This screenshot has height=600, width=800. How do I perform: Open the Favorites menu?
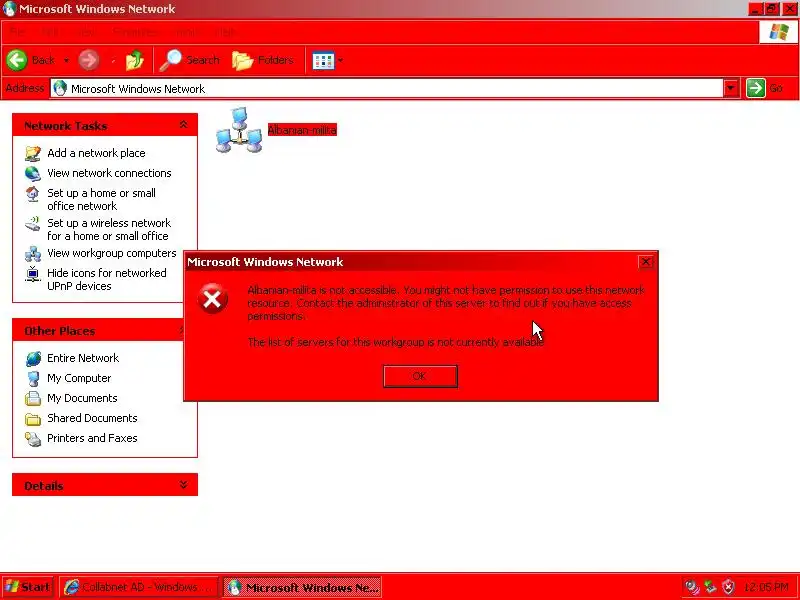coord(135,32)
